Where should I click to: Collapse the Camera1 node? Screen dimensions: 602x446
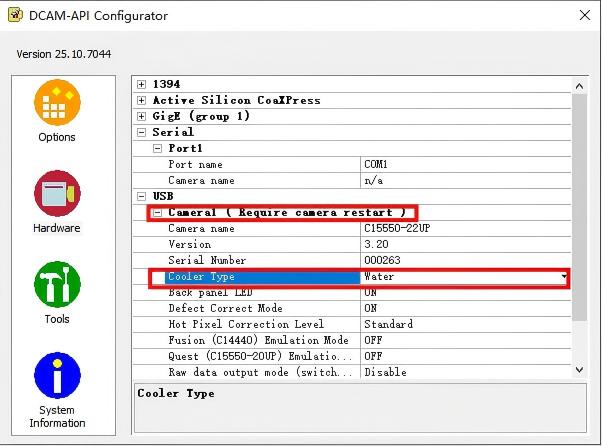[157, 213]
